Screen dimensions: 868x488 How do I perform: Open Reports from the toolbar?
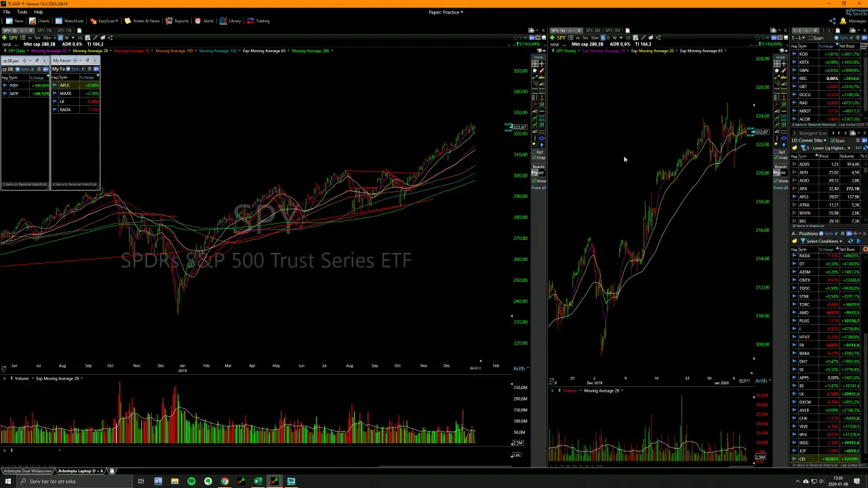tap(178, 21)
